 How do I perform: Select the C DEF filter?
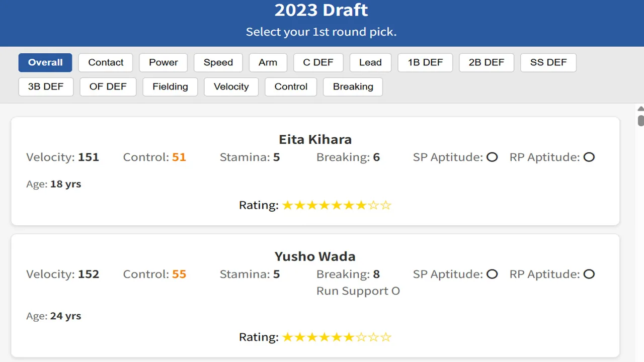(318, 62)
